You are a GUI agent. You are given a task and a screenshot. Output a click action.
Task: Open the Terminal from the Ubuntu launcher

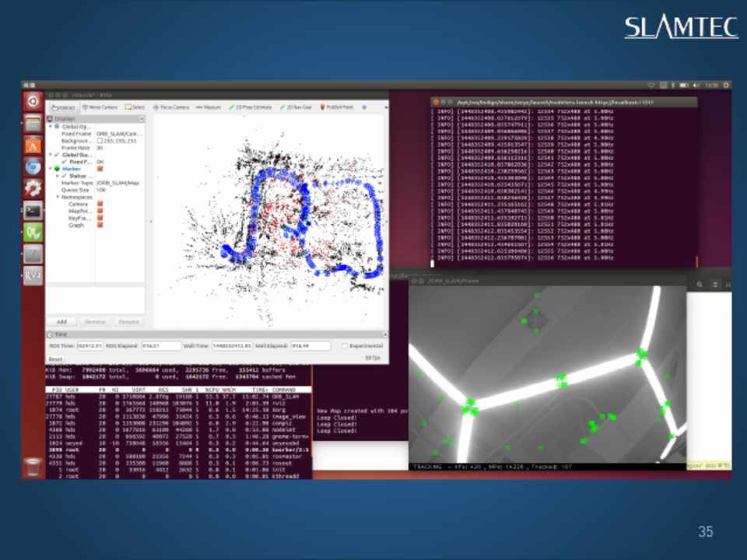pos(33,209)
